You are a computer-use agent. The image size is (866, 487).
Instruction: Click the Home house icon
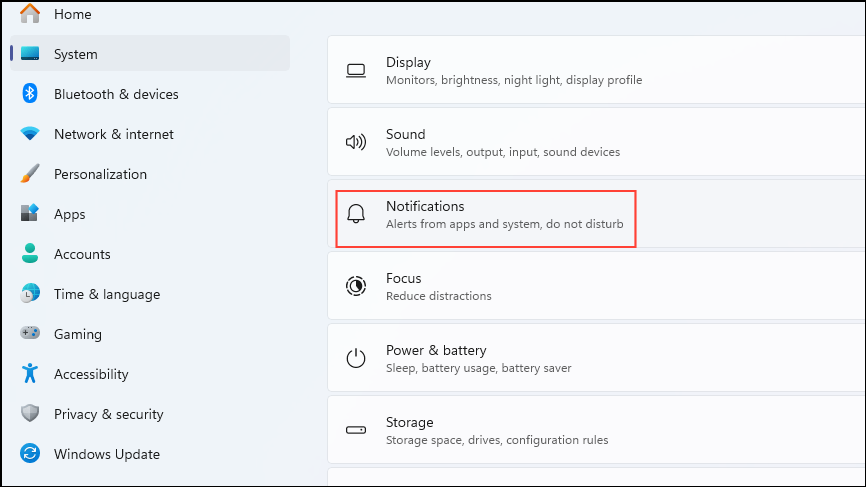pyautogui.click(x=30, y=13)
